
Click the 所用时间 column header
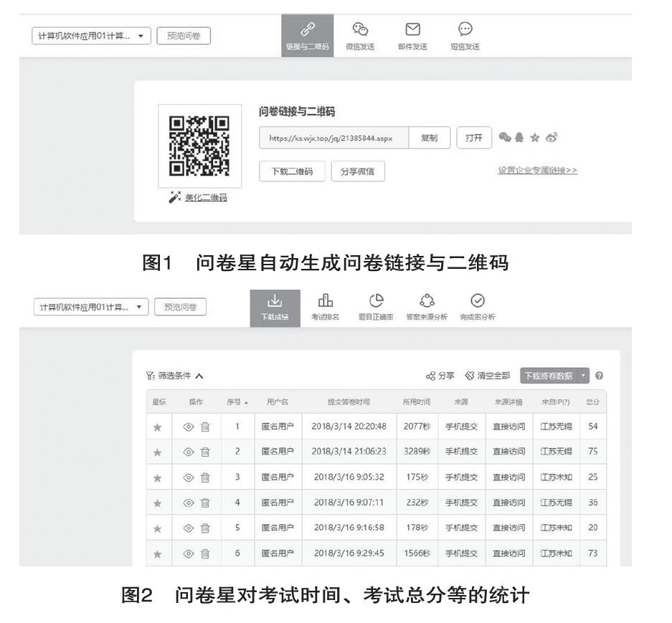[x=417, y=402]
